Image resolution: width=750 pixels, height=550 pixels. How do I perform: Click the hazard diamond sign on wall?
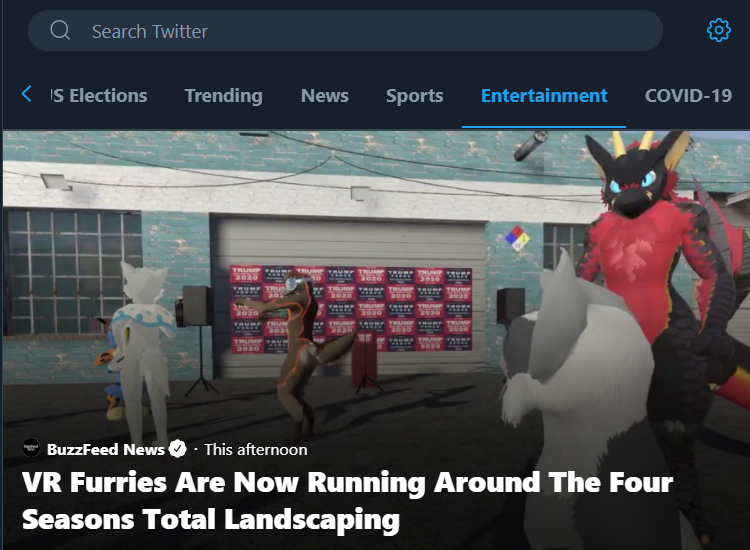click(x=517, y=238)
